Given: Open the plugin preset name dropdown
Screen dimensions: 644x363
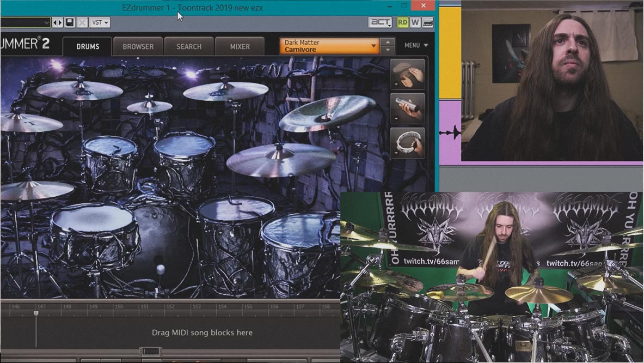Looking at the screenshot, I should click(25, 22).
